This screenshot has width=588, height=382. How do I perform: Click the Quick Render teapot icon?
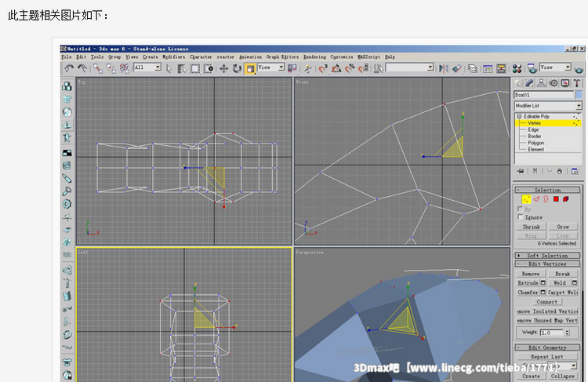pos(579,70)
